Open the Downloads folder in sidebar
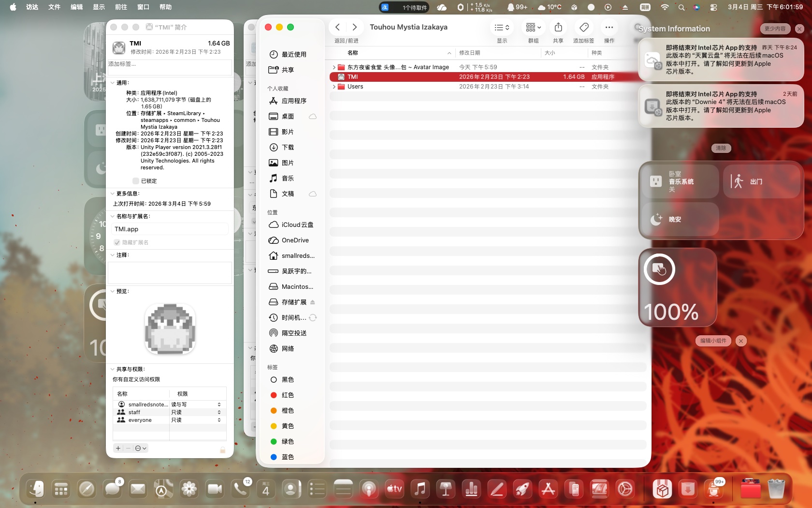The width and height of the screenshot is (812, 508). pyautogui.click(x=288, y=147)
